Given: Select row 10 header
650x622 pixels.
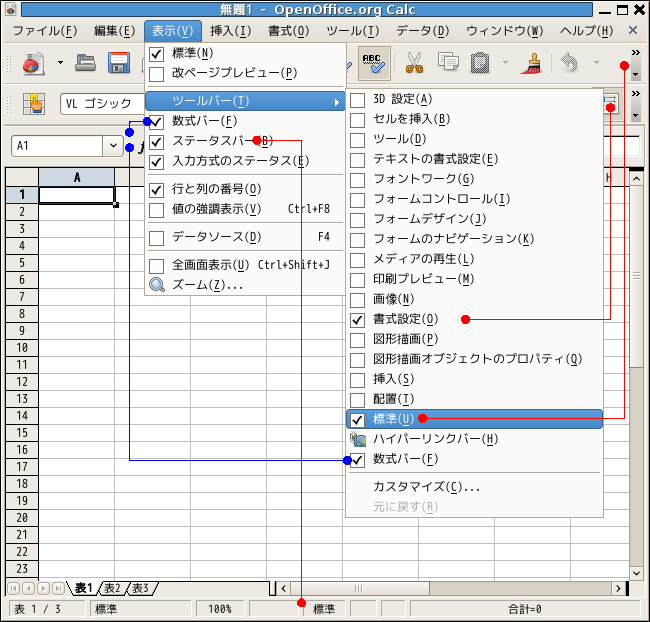Looking at the screenshot, I should [x=22, y=347].
